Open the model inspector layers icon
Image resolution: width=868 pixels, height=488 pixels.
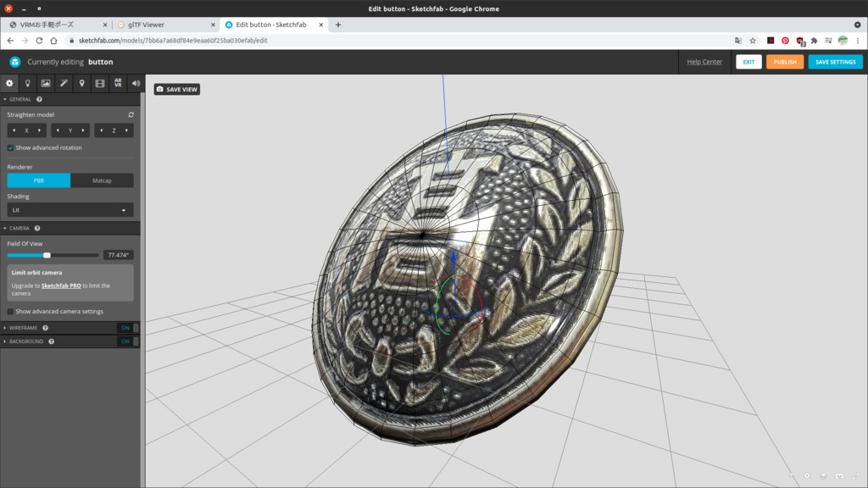pyautogui.click(x=823, y=476)
